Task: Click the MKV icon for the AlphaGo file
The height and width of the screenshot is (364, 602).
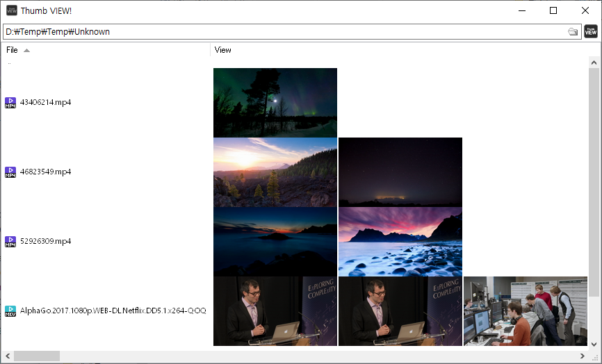Action: [x=10, y=311]
